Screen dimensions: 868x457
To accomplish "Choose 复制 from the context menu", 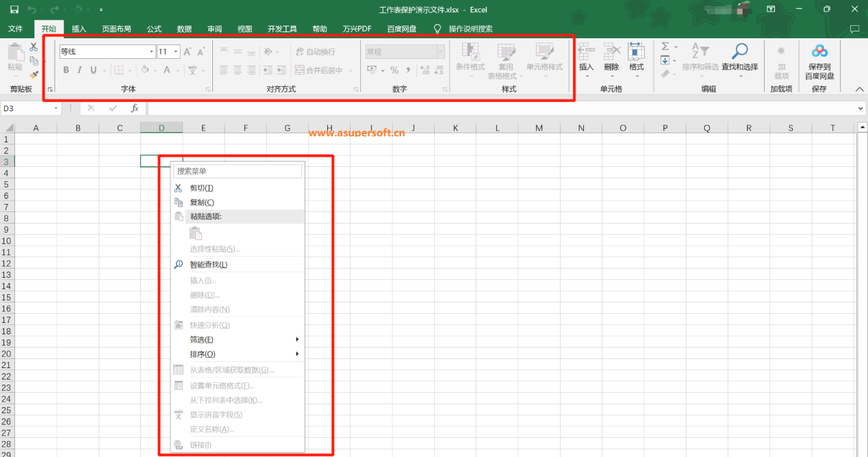I will (x=201, y=202).
